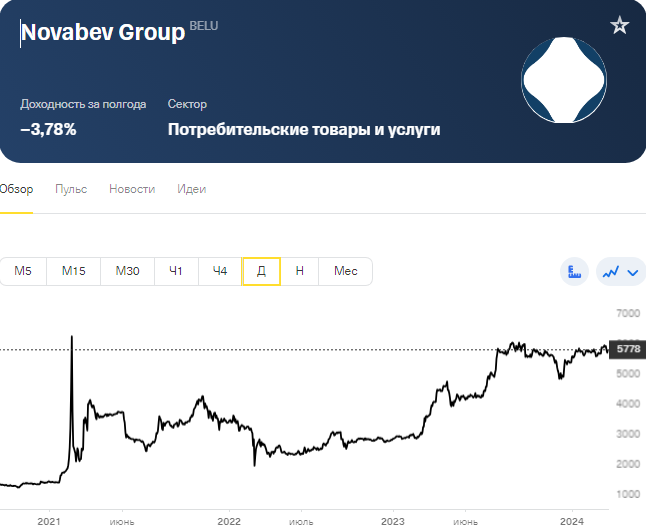The height and width of the screenshot is (530, 646).
Task: Click the Novabev Group company logo
Action: [564, 80]
